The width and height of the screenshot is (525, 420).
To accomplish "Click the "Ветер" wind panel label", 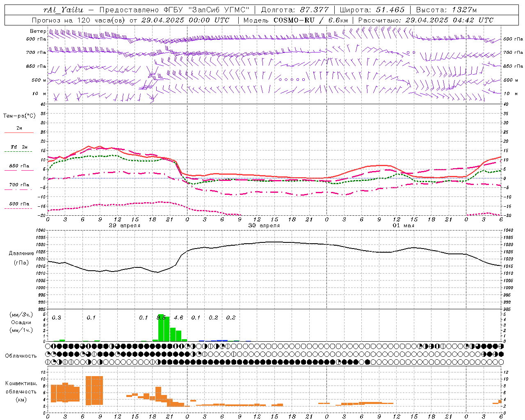I will pos(38,31).
